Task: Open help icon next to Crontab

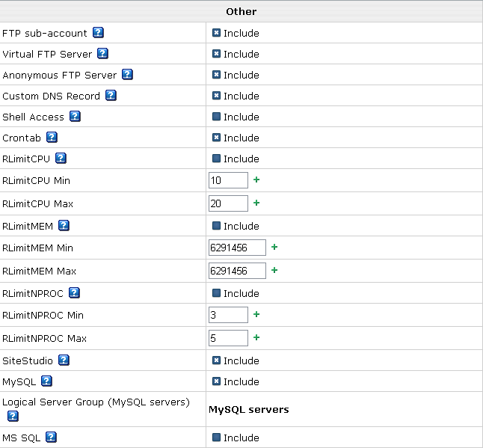Action: pyautogui.click(x=52, y=138)
